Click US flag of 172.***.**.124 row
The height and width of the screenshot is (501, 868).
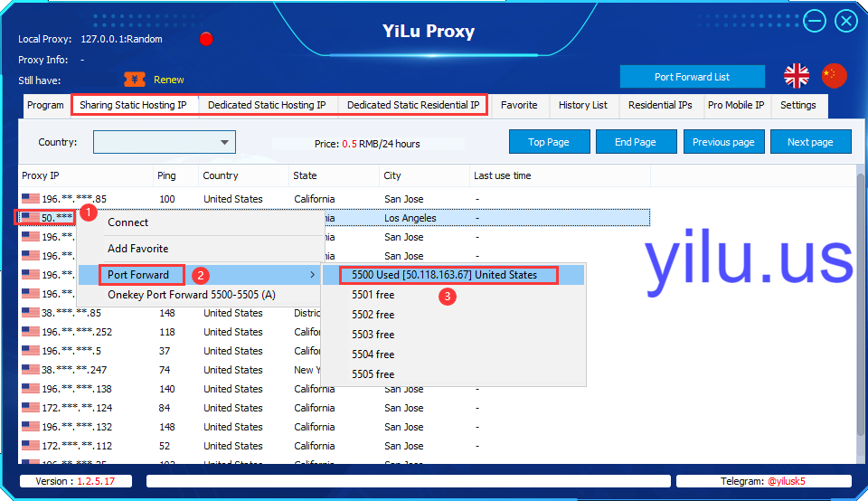(x=31, y=407)
